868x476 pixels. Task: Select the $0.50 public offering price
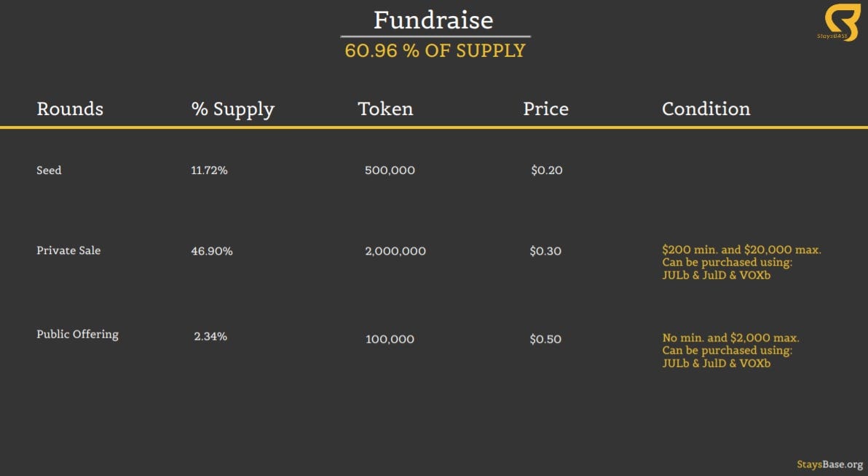545,338
